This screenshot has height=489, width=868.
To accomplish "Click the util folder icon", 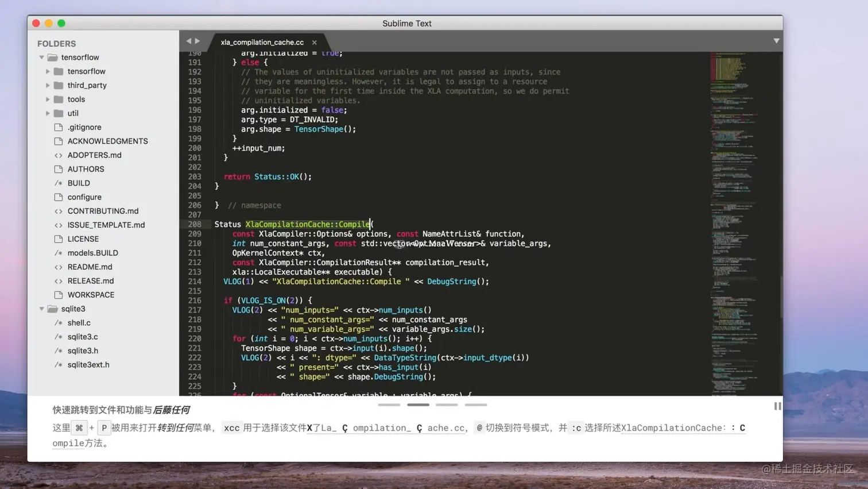I will tap(58, 113).
